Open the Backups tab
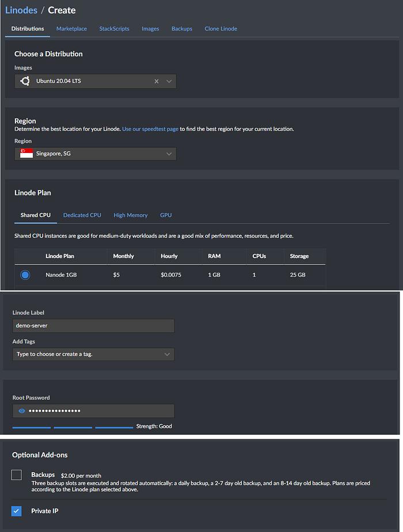The height and width of the screenshot is (532, 403). (x=182, y=29)
